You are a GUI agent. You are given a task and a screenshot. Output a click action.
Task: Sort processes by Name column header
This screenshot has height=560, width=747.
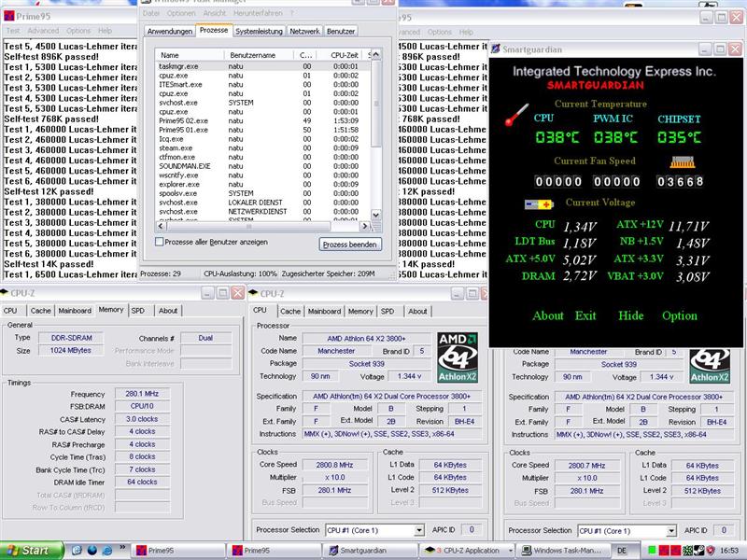pyautogui.click(x=190, y=55)
